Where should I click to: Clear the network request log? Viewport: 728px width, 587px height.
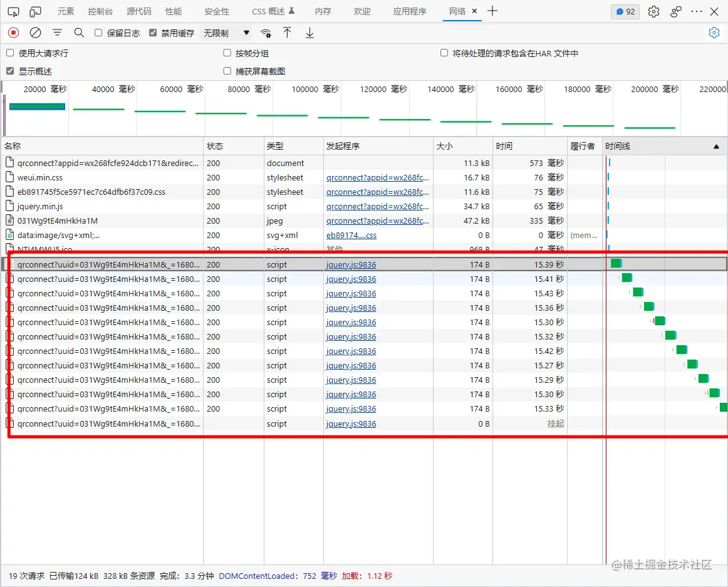pyautogui.click(x=36, y=33)
